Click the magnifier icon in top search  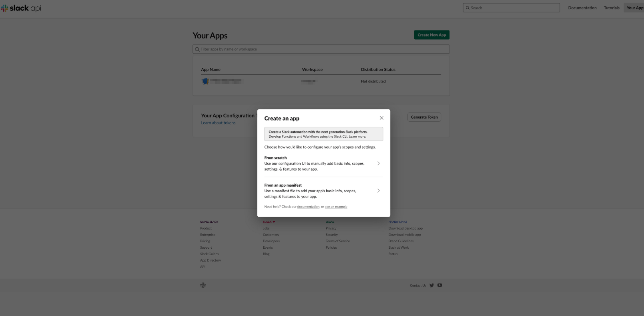[x=467, y=8]
